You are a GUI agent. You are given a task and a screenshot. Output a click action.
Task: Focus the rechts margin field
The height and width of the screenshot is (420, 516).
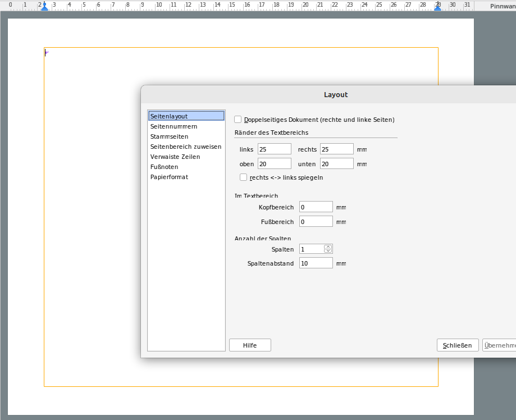coord(336,149)
